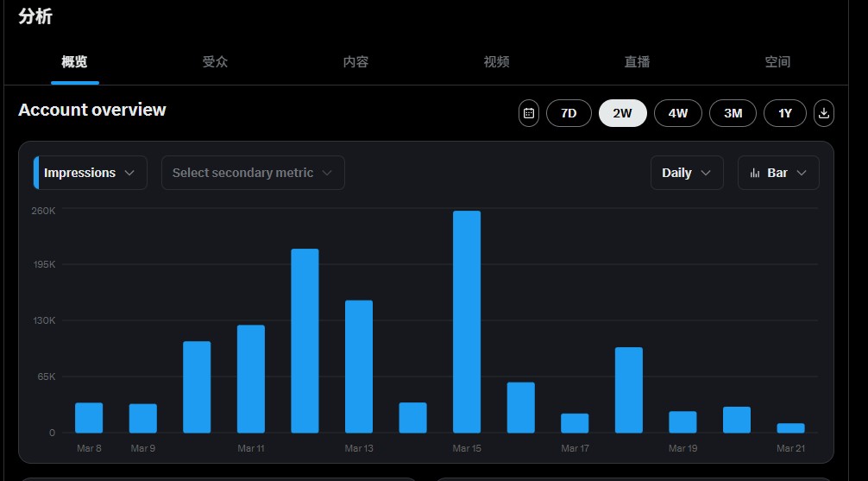
Task: Switch to the 概览 tab
Action: point(75,62)
